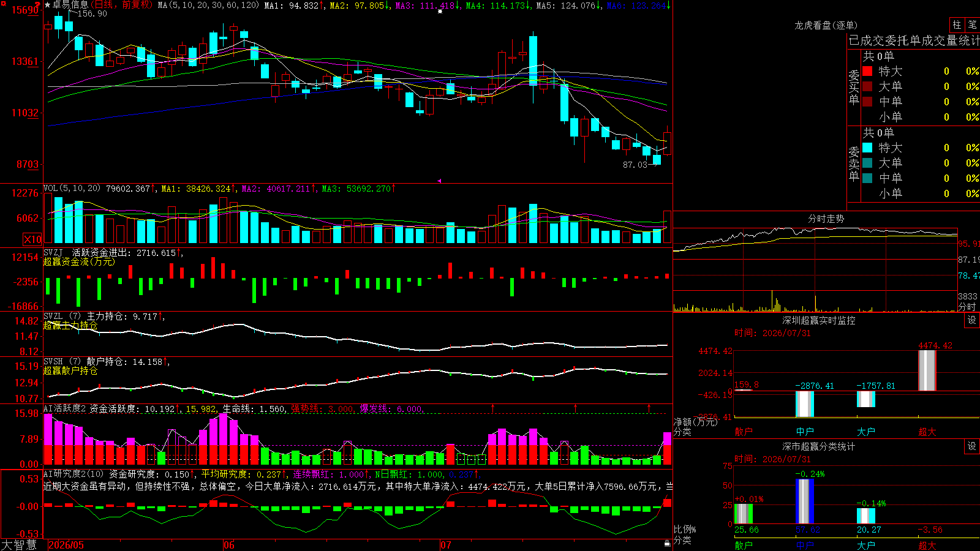Click the 156.90 high price annotation
The image size is (980, 551).
point(92,13)
